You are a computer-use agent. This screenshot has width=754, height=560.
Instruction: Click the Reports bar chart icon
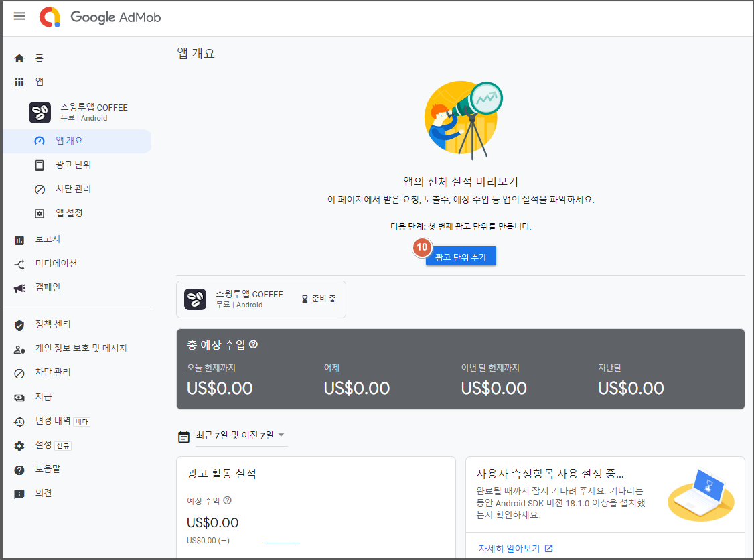point(19,239)
